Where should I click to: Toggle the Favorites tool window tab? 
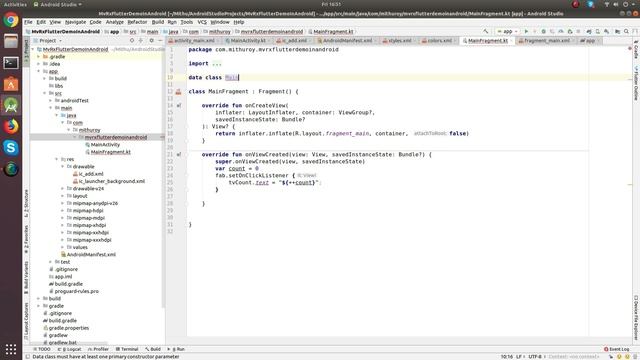pos(26,239)
